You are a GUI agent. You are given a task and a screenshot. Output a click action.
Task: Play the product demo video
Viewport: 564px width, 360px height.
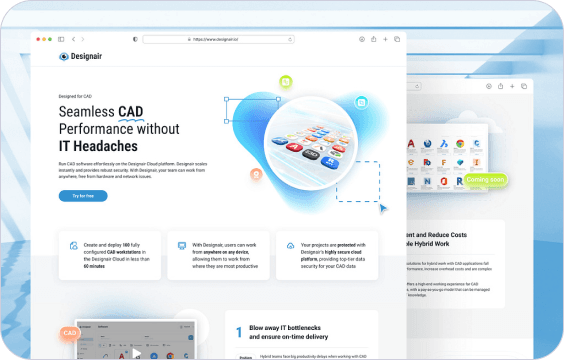coord(136,354)
